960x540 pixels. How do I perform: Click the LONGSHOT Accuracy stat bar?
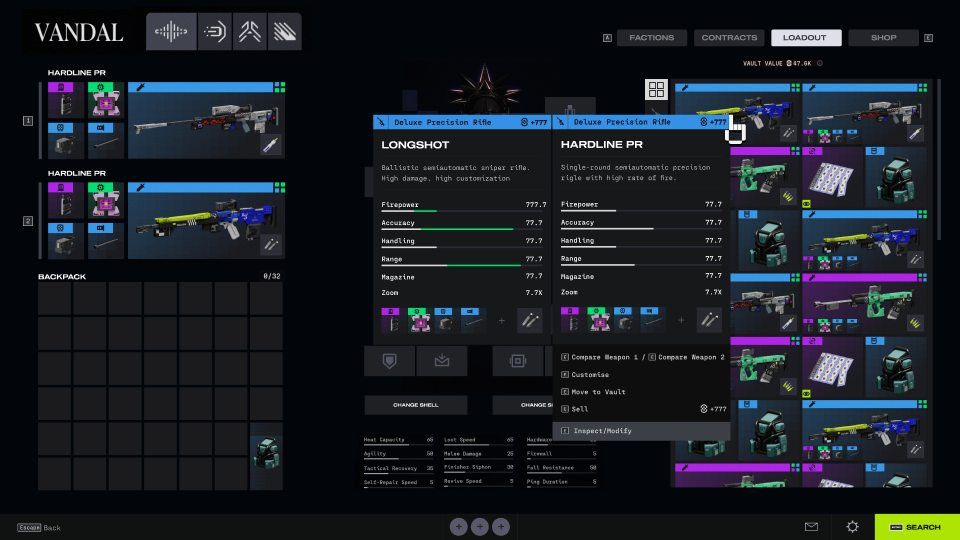(x=463, y=229)
